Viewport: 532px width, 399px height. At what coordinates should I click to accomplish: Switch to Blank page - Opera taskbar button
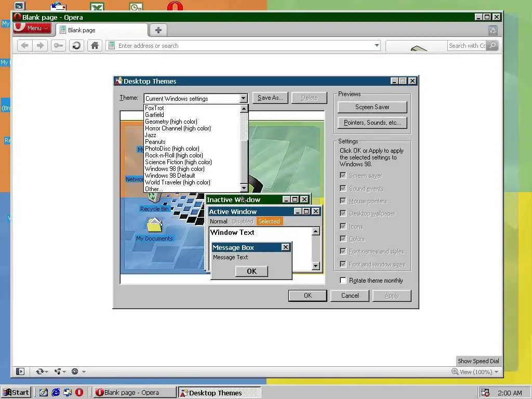pyautogui.click(x=135, y=393)
